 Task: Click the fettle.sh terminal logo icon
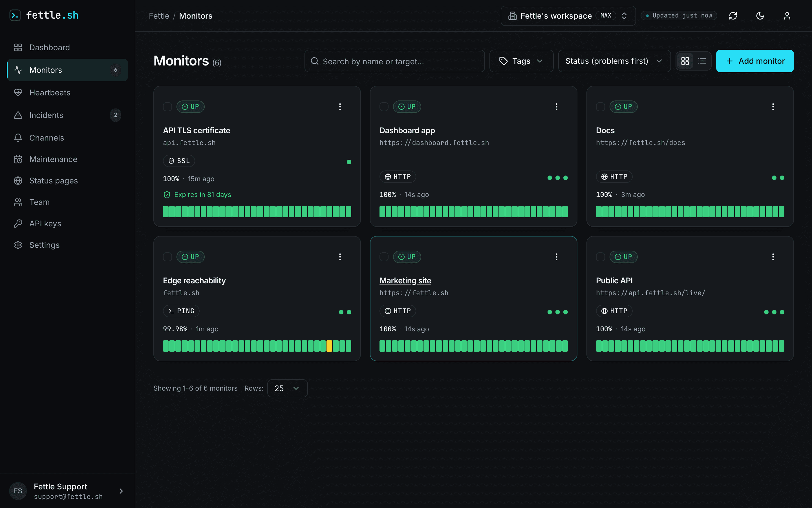15,16
